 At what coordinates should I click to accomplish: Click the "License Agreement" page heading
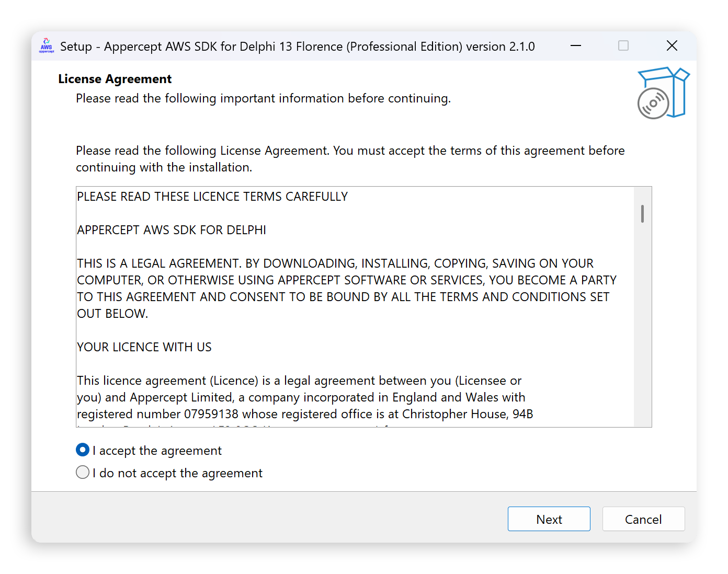coord(115,79)
